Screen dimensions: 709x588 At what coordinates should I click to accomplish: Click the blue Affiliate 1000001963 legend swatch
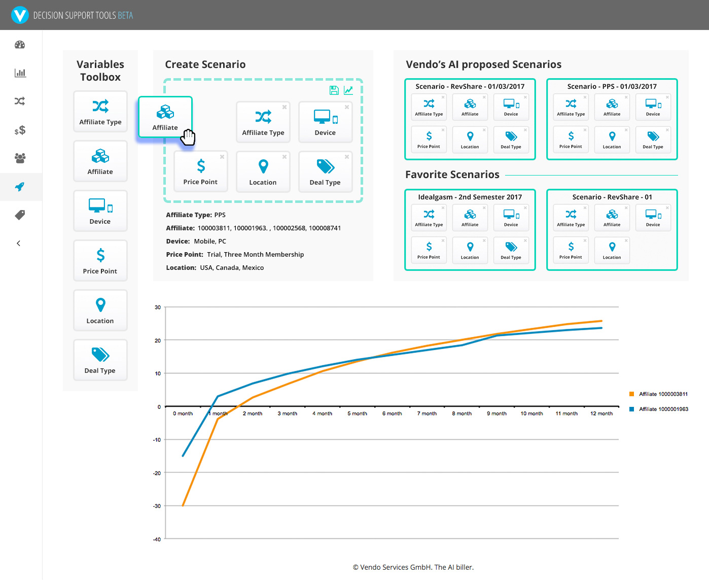coord(632,409)
